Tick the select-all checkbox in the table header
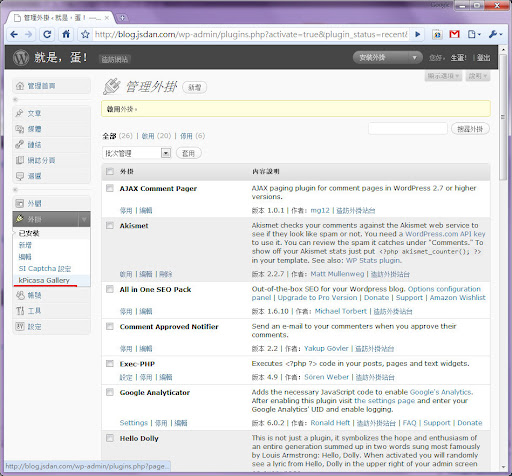 (110, 172)
